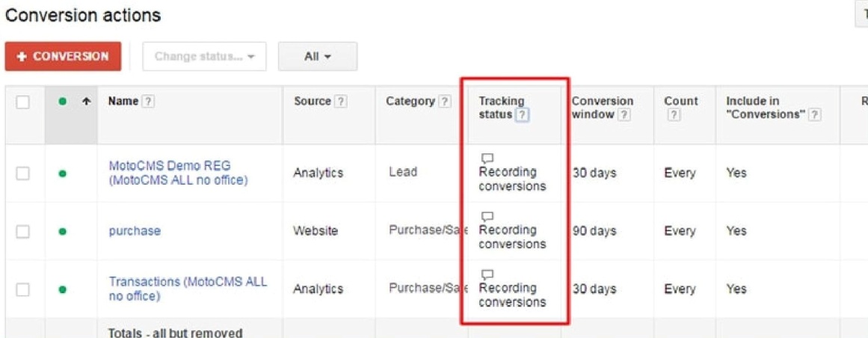Image resolution: width=868 pixels, height=338 pixels.
Task: Click the help icon under Count header
Action: pos(673,114)
